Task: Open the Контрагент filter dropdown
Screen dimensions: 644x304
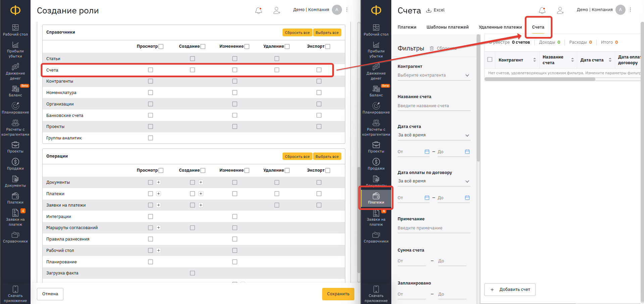Action: click(434, 75)
